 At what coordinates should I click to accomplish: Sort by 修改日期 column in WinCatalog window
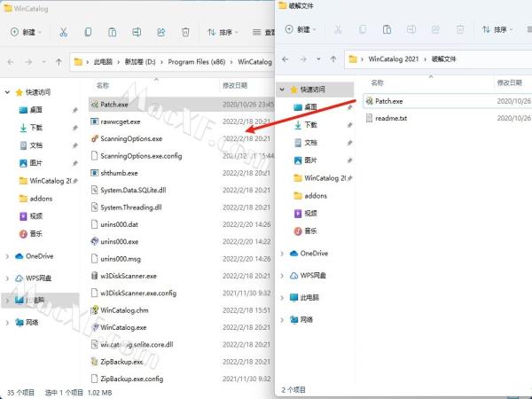[x=235, y=85]
